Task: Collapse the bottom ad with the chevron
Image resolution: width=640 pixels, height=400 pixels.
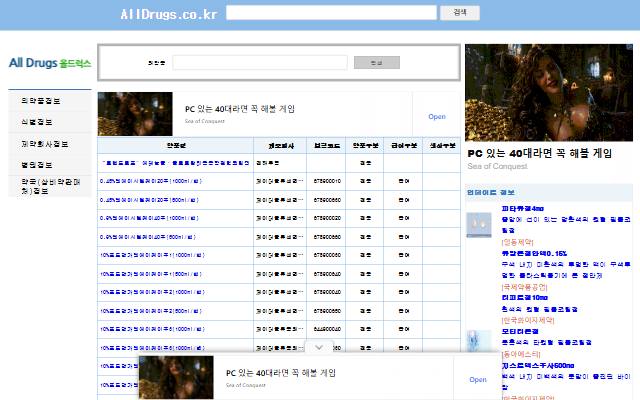Action: [319, 347]
